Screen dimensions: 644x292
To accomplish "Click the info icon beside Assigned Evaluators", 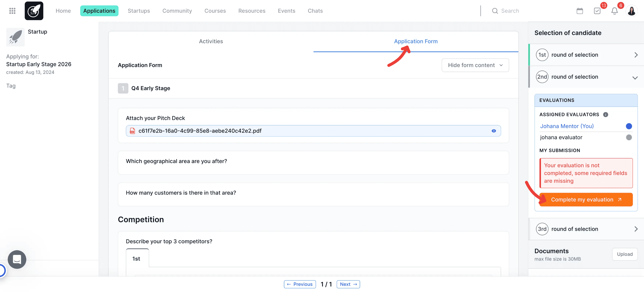I will [x=606, y=115].
